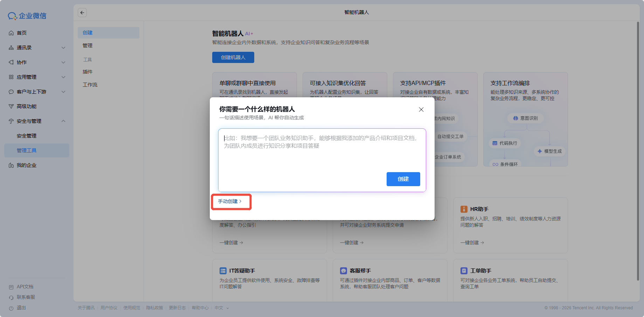Close the robot creation dialog
This screenshot has height=317, width=644.
pos(421,110)
